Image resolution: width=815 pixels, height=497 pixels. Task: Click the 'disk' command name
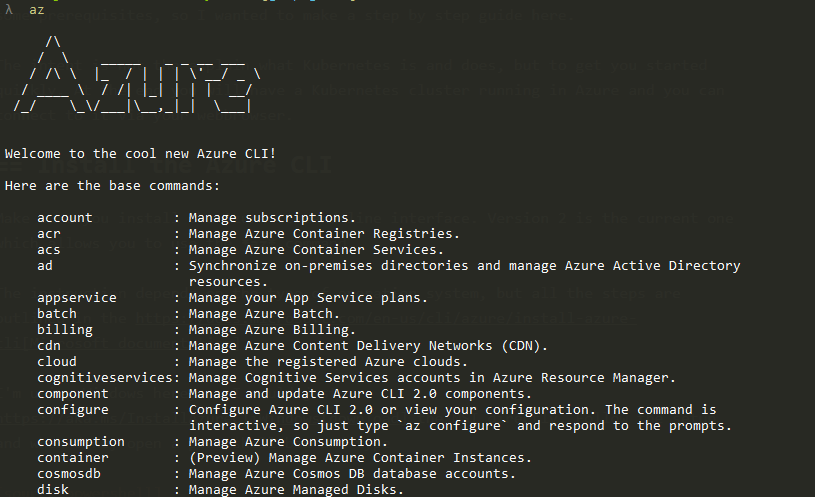(x=53, y=489)
